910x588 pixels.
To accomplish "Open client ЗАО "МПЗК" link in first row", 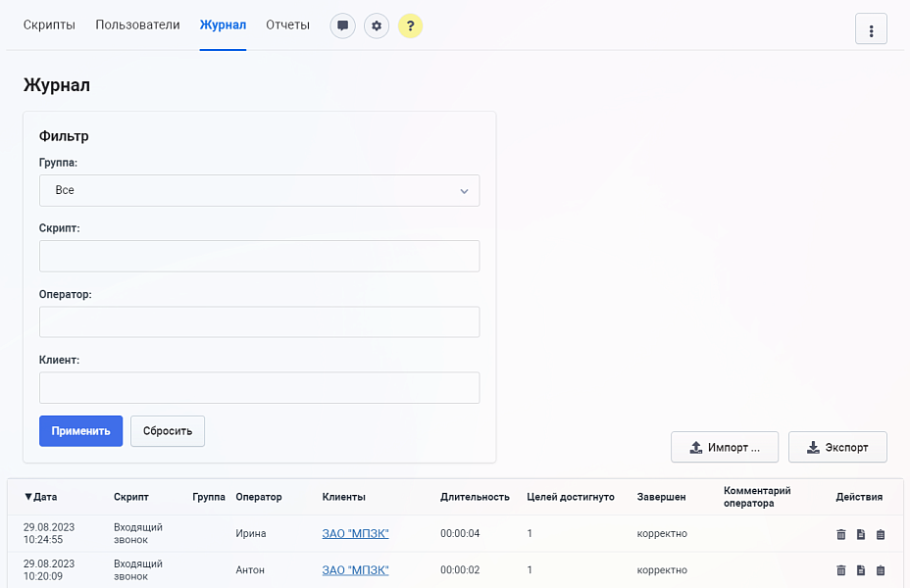I will [355, 534].
